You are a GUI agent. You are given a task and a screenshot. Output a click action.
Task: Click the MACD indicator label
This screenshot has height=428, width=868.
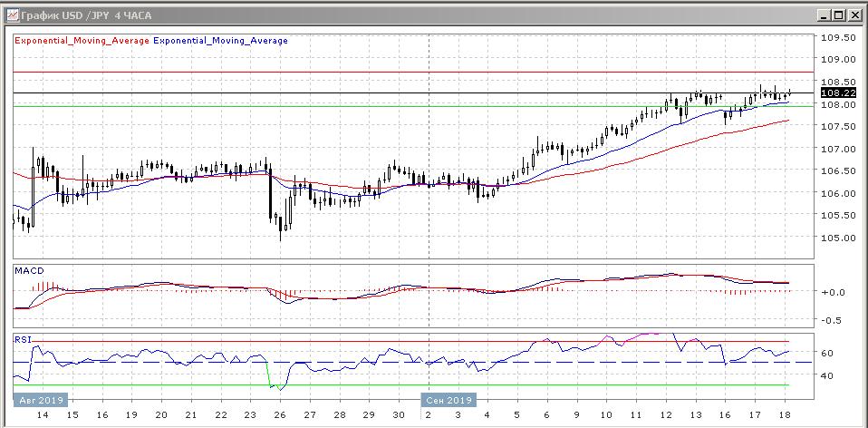tap(29, 271)
